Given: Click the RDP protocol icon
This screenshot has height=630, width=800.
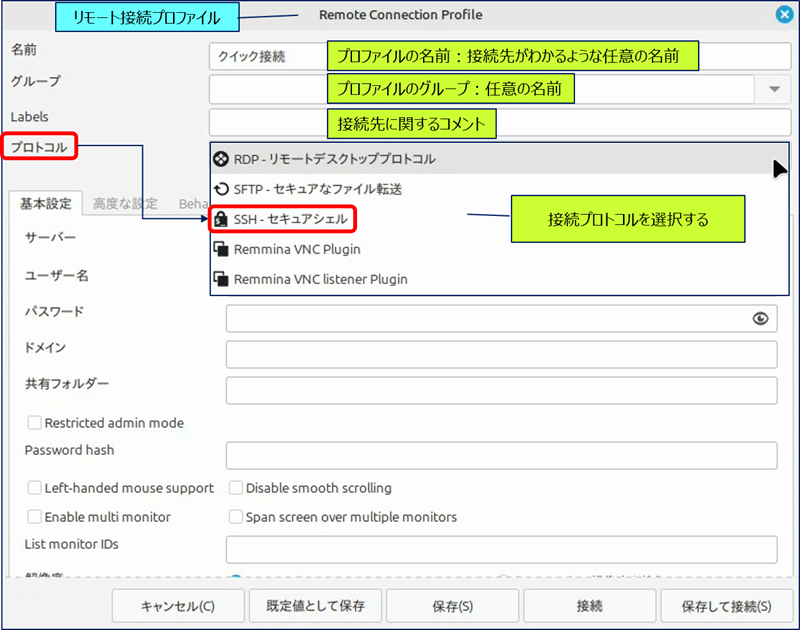Looking at the screenshot, I should coord(221,159).
